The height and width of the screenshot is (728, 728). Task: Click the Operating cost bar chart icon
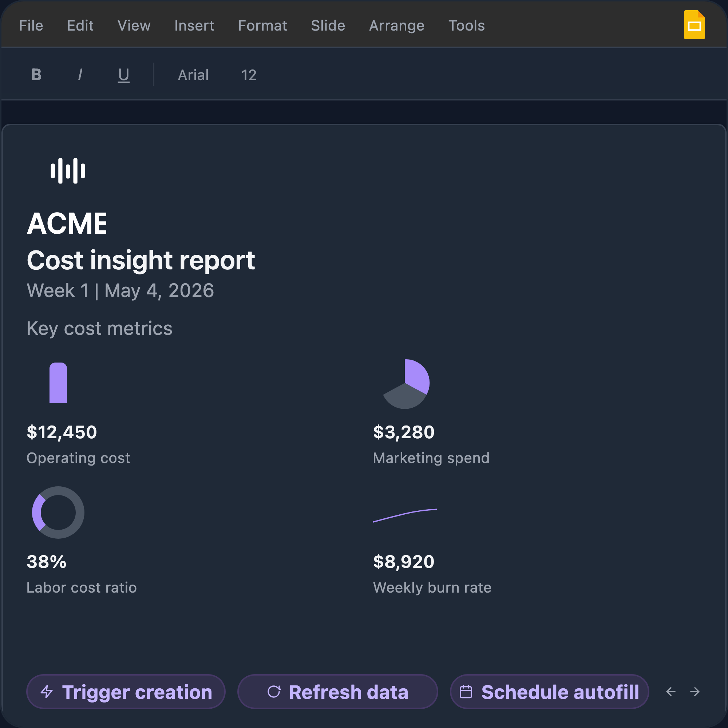58,383
